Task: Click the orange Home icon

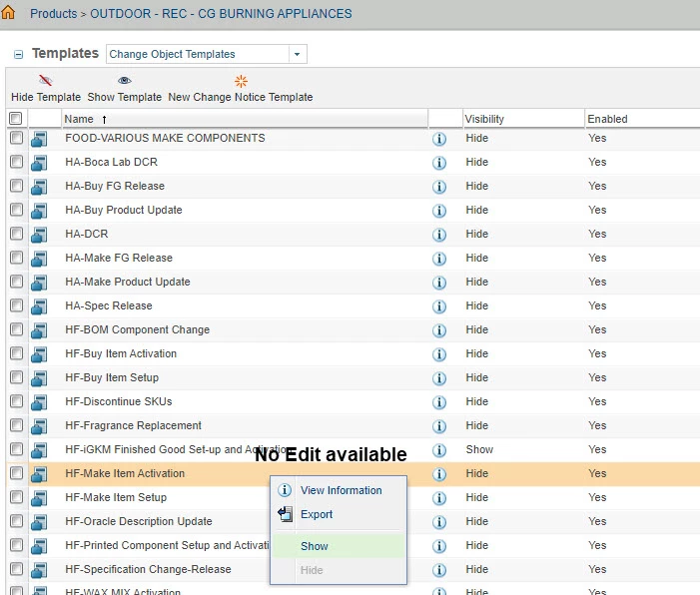Action: (x=8, y=13)
